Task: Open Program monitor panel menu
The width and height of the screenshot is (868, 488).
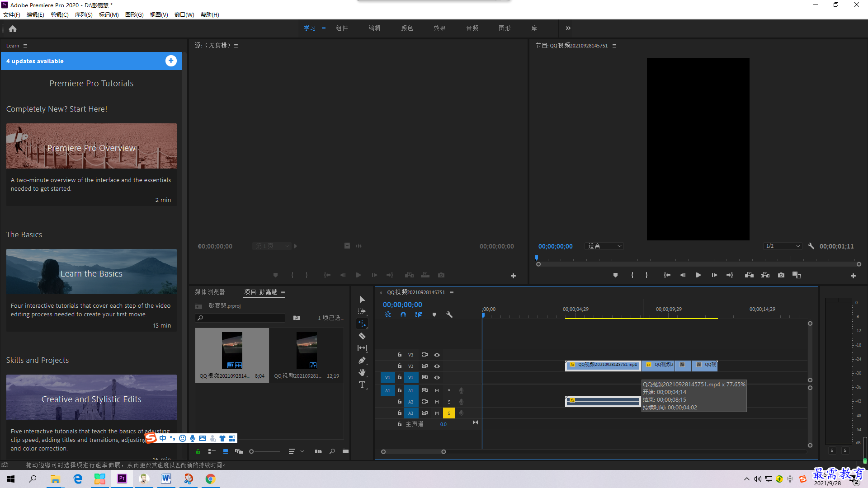Action: click(614, 46)
